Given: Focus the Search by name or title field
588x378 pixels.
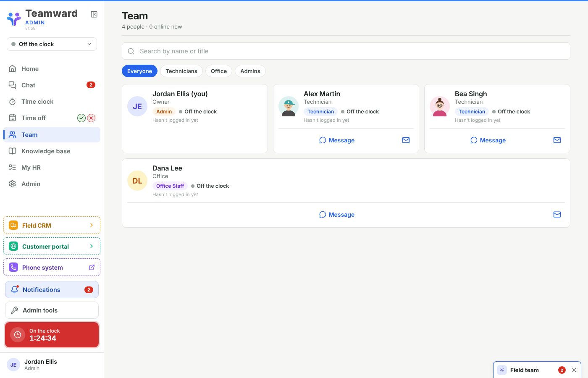Looking at the screenshot, I should coord(346,51).
